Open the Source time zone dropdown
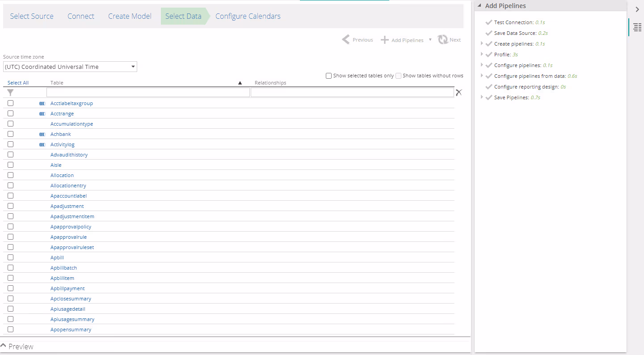 [x=70, y=67]
